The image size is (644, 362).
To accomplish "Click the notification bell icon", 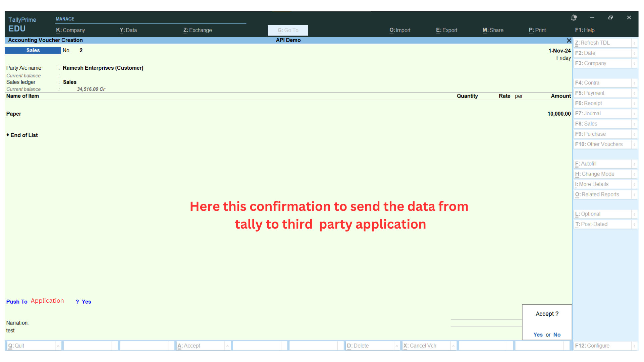I will click(574, 18).
